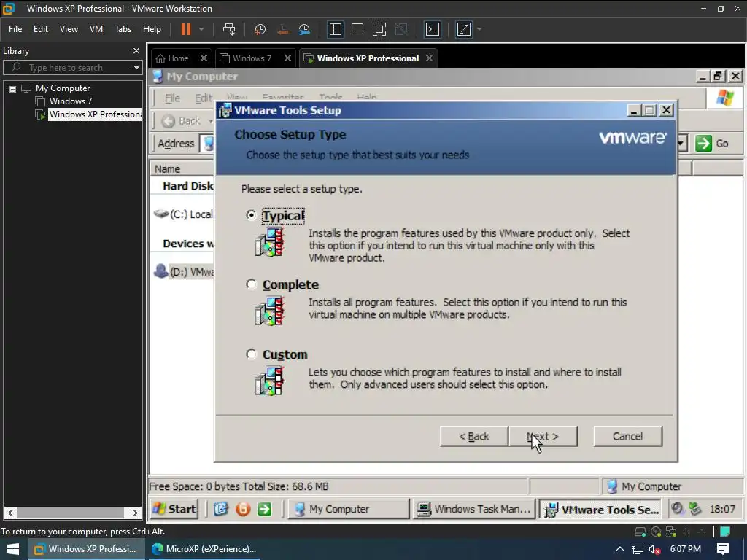Select the Typical setup radio button
The image size is (747, 560).
251,215
